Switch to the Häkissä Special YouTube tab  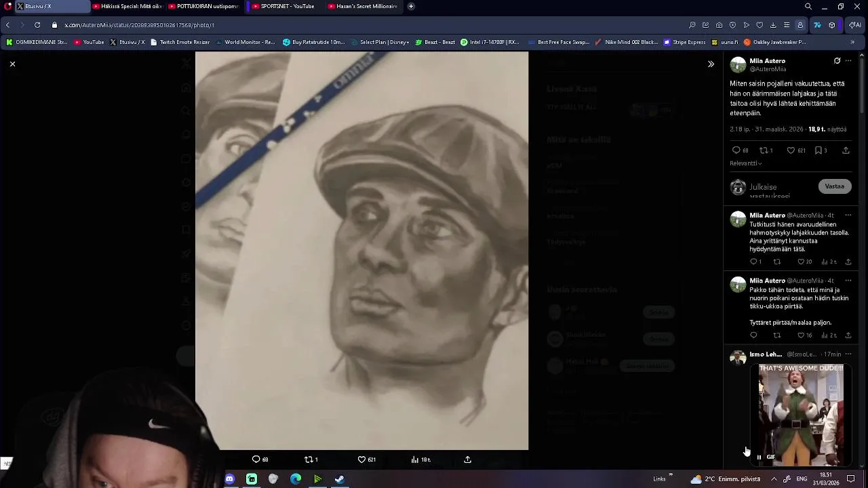point(127,6)
